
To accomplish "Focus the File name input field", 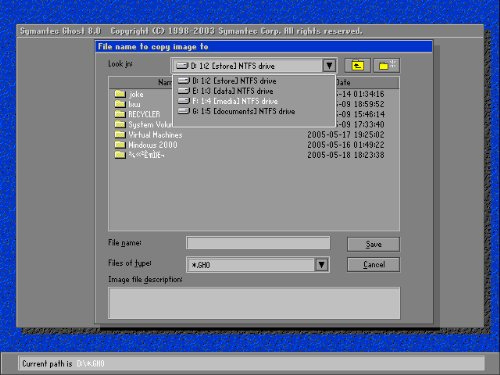I will click(x=258, y=243).
